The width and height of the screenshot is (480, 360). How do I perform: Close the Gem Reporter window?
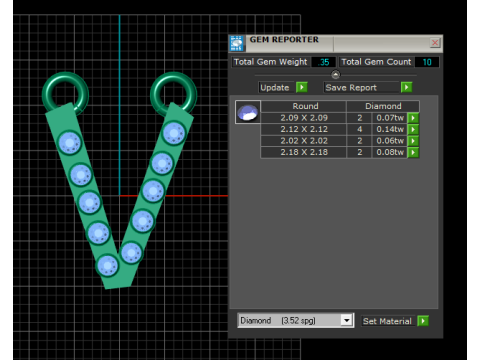[435, 43]
